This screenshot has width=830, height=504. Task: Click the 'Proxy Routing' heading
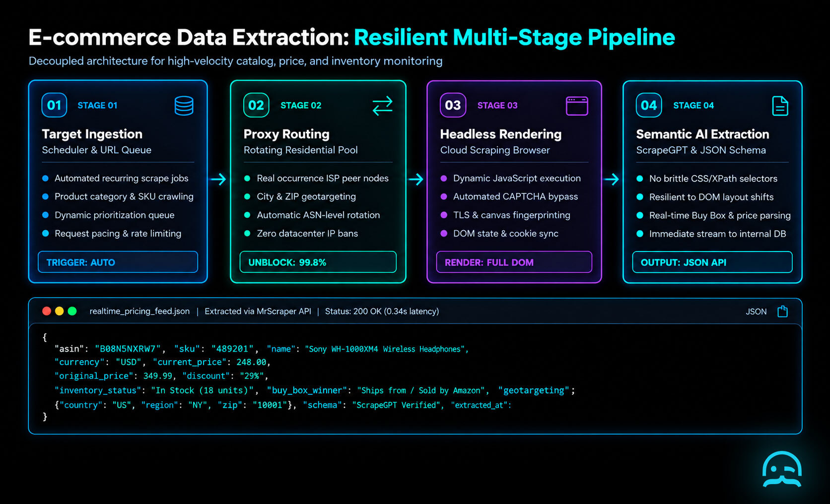point(286,134)
